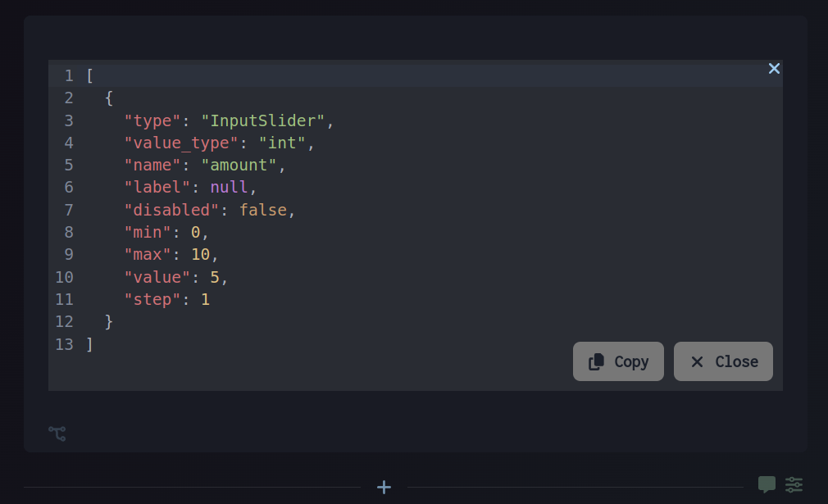The width and height of the screenshot is (828, 504).
Task: Click the false value on line 7
Action: point(263,210)
